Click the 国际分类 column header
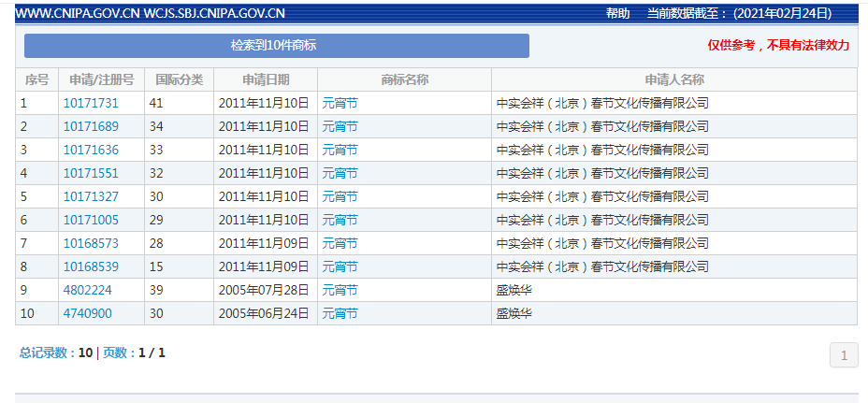This screenshot has height=403, width=868. (x=180, y=79)
